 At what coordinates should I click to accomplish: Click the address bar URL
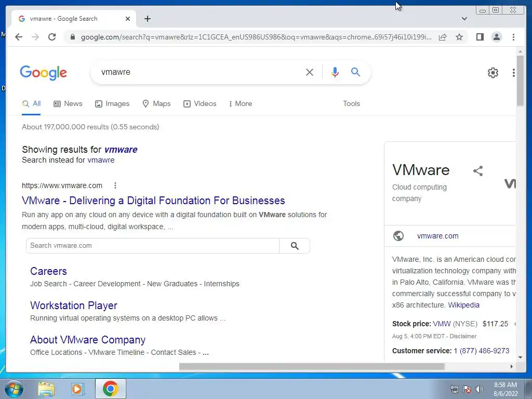(x=256, y=37)
